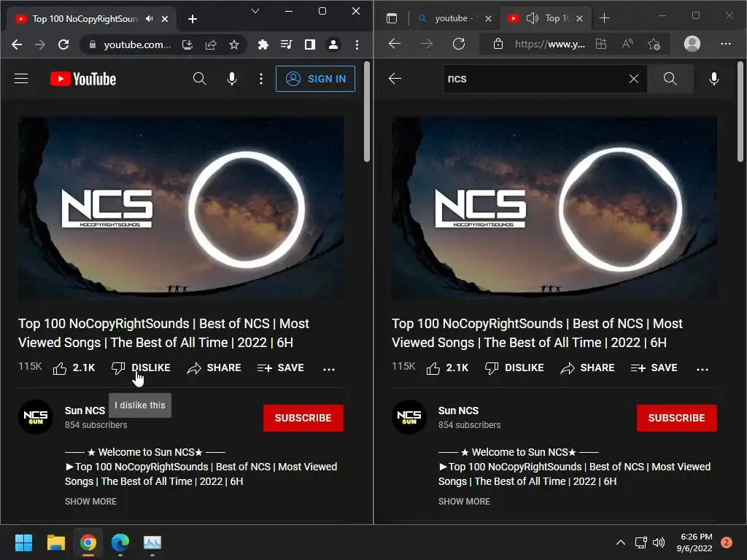Image resolution: width=747 pixels, height=560 pixels.
Task: Clear the ncs search text
Action: point(634,79)
